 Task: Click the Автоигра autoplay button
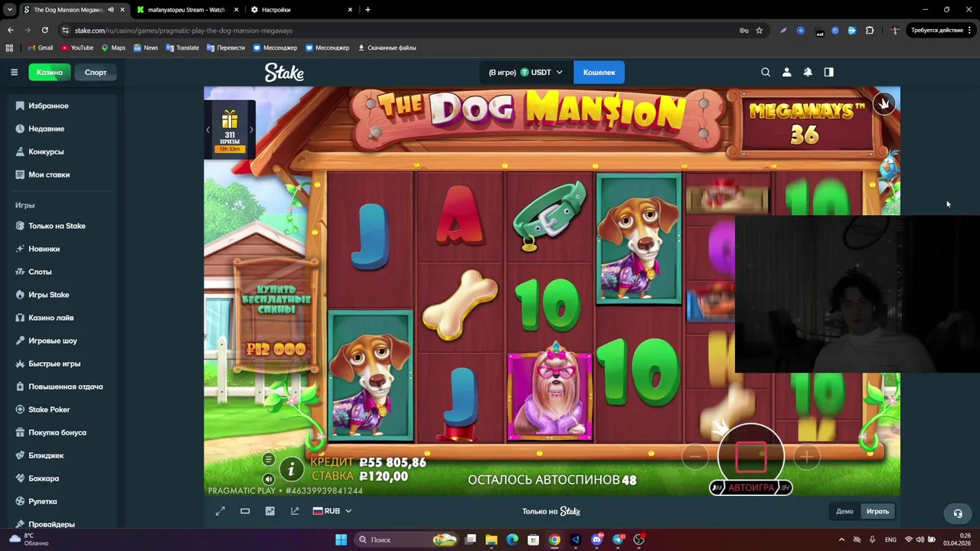[750, 487]
